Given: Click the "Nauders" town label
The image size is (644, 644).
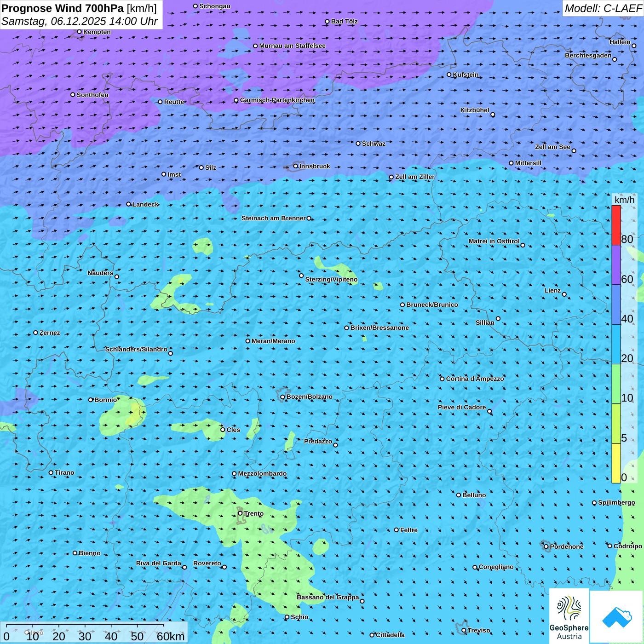Looking at the screenshot, I should pyautogui.click(x=100, y=273).
